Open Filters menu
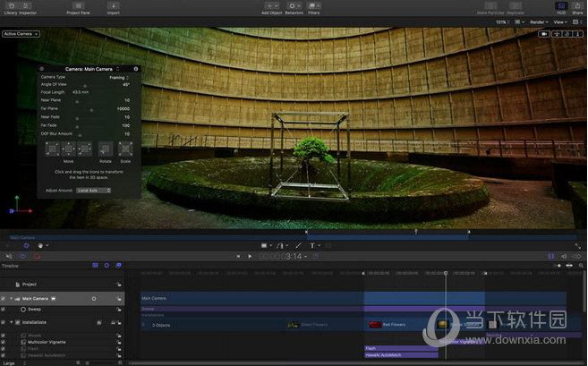This screenshot has width=588, height=366. (x=313, y=6)
